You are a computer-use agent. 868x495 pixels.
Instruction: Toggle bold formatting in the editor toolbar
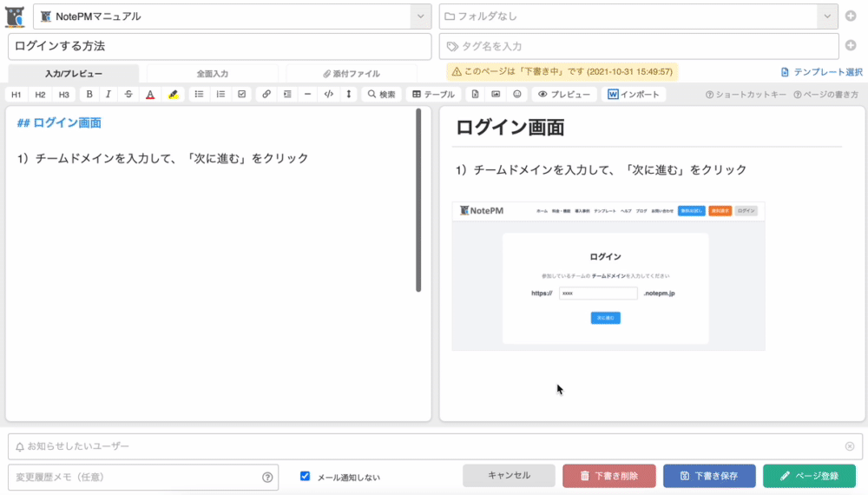click(x=89, y=94)
